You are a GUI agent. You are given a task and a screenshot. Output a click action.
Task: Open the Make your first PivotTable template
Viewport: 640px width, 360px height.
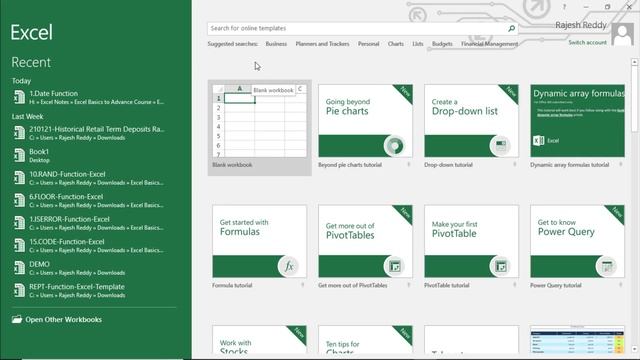pyautogui.click(x=471, y=241)
